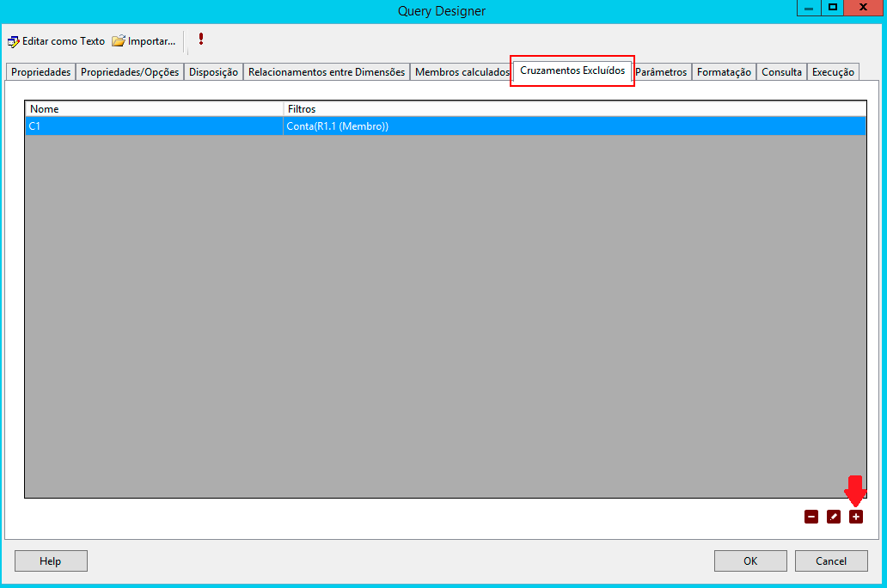The height and width of the screenshot is (588, 887).
Task: Switch to the Propriedades tab
Action: [40, 72]
